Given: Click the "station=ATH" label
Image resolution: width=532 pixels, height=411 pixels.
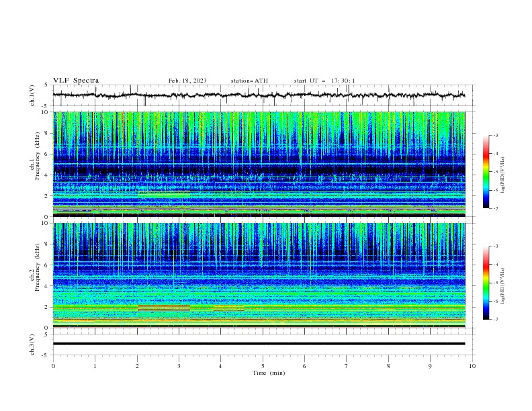Looking at the screenshot, I should [x=249, y=81].
